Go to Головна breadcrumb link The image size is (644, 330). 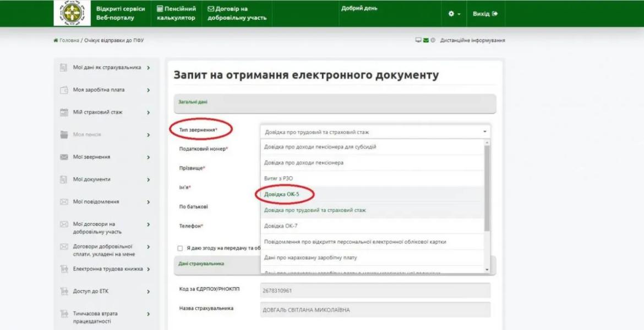[x=69, y=41]
